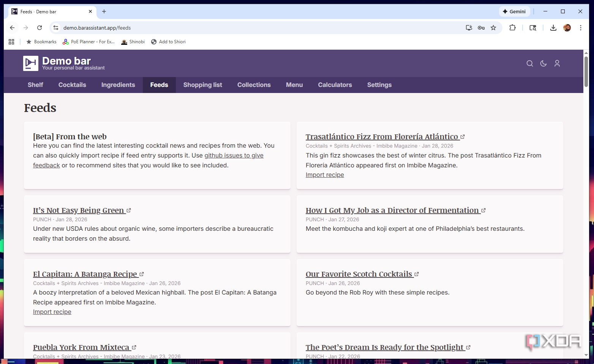
Task: Import the El Capitan recipe
Action: pos(52,312)
